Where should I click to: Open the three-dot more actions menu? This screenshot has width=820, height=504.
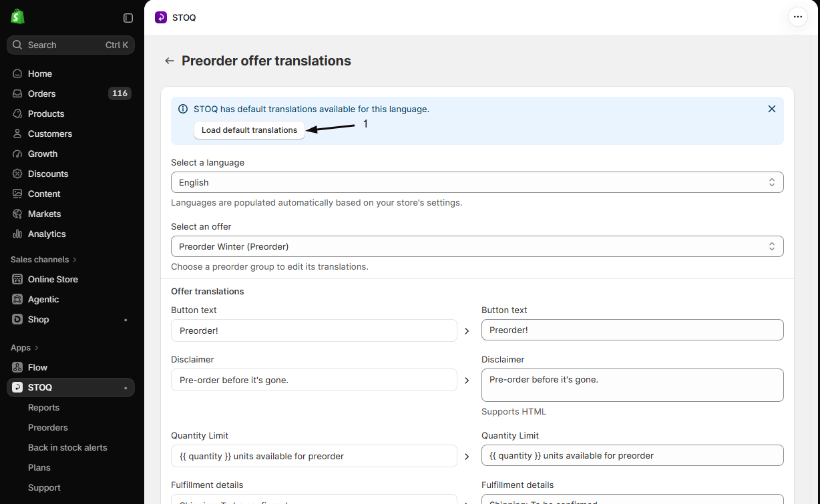tap(798, 17)
